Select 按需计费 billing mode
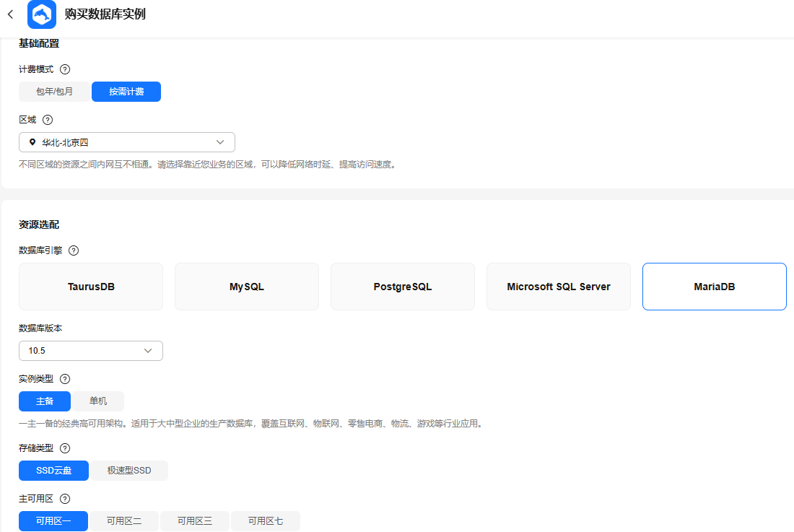The height and width of the screenshot is (532, 794). click(x=126, y=92)
